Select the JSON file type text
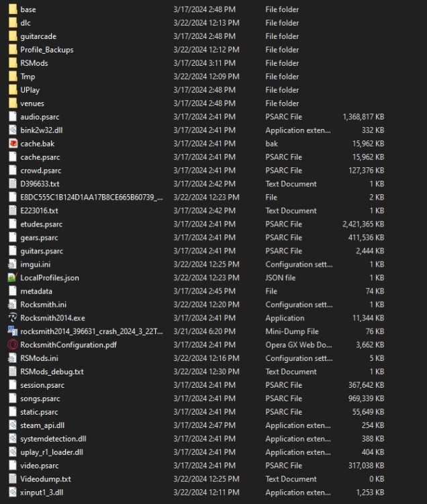 click(280, 278)
